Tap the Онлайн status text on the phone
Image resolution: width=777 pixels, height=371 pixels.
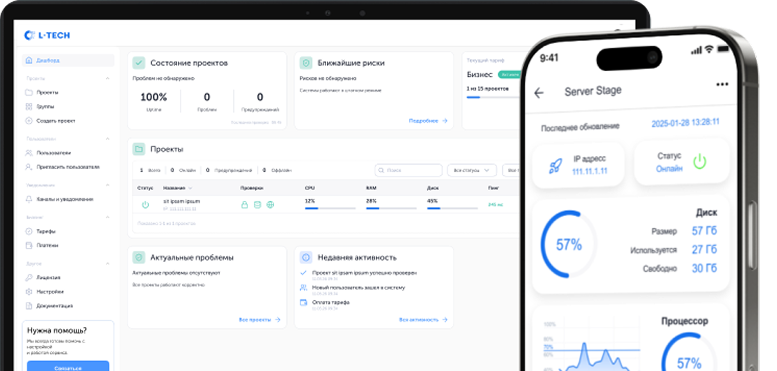tap(669, 168)
